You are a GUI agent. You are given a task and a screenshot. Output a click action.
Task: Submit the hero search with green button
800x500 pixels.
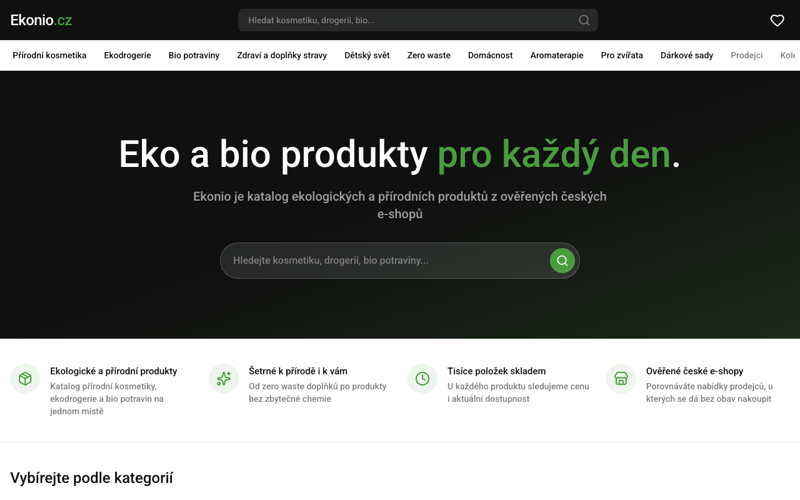pyautogui.click(x=562, y=261)
